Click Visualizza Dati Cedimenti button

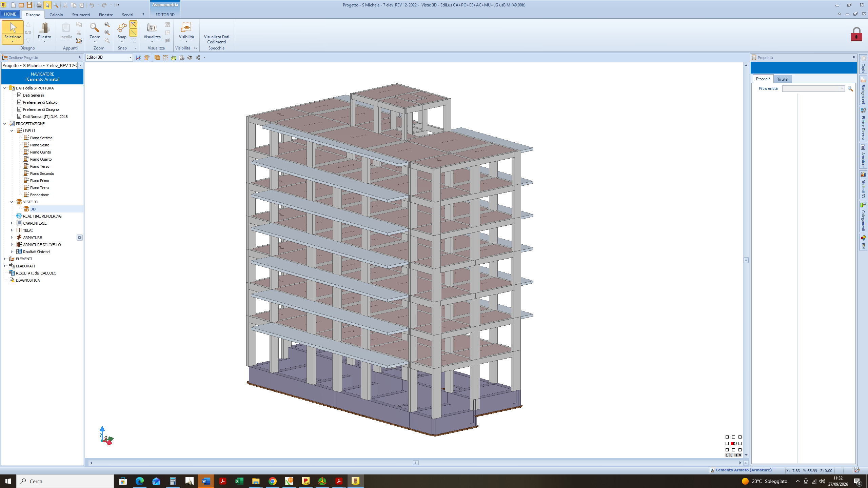216,39
